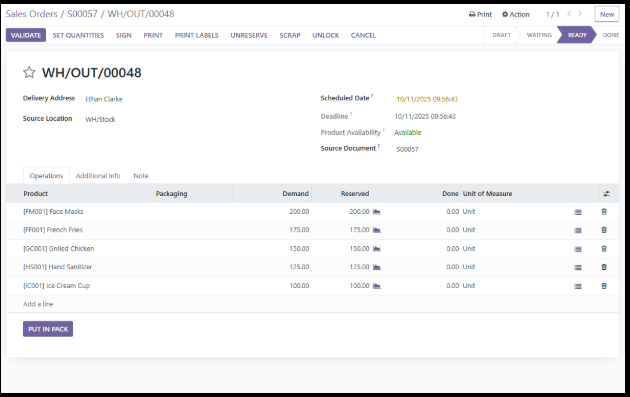The image size is (630, 397).
Task: Click the Source Document S00057 field
Action: (x=407, y=149)
